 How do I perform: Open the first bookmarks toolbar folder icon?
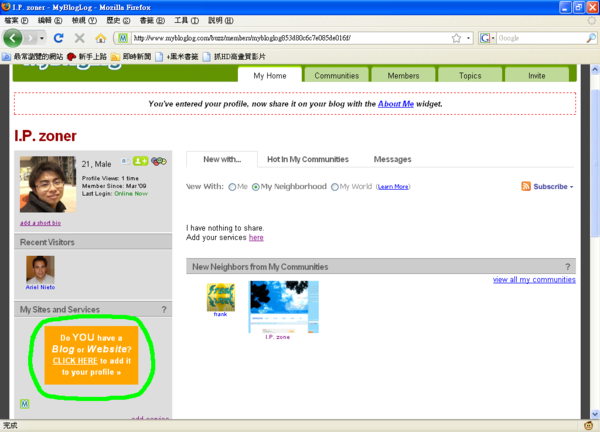tap(6, 57)
